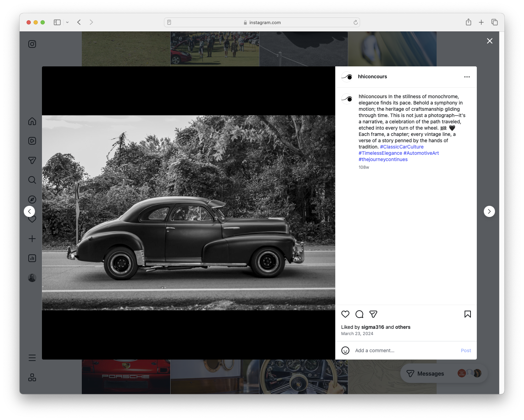
Task: Open the Direct messages paper-plane icon
Action: tap(32, 160)
